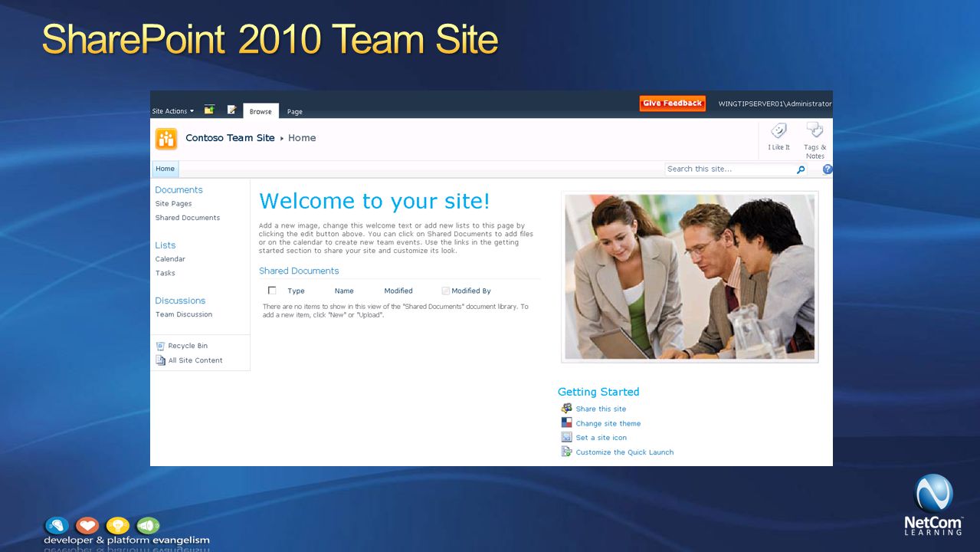Open the Lists heading link
The image size is (980, 552).
[x=165, y=245]
